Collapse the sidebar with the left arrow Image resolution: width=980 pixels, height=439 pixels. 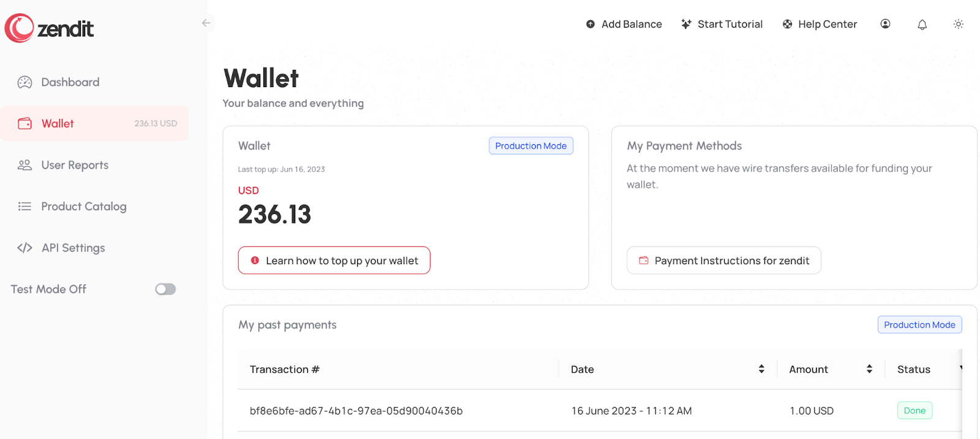[206, 22]
